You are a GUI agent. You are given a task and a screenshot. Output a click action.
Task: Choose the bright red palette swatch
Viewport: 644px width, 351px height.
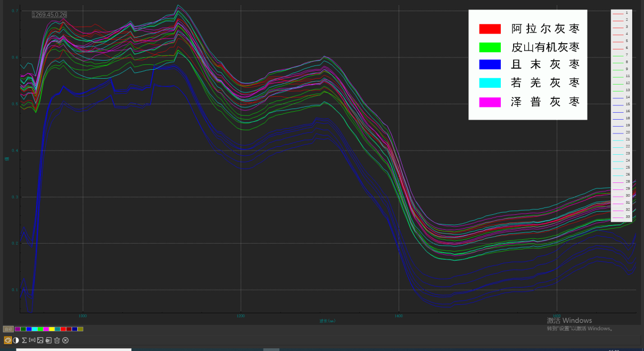(x=63, y=329)
